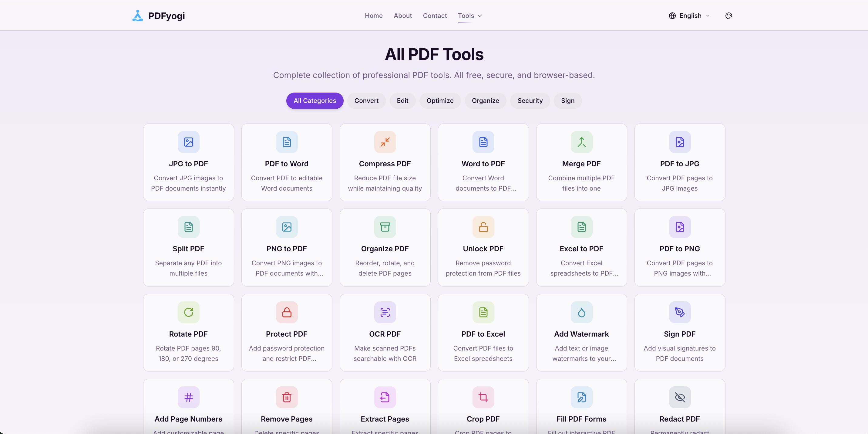This screenshot has height=434, width=868.
Task: Click the Add Watermark droplet icon
Action: pyautogui.click(x=581, y=312)
